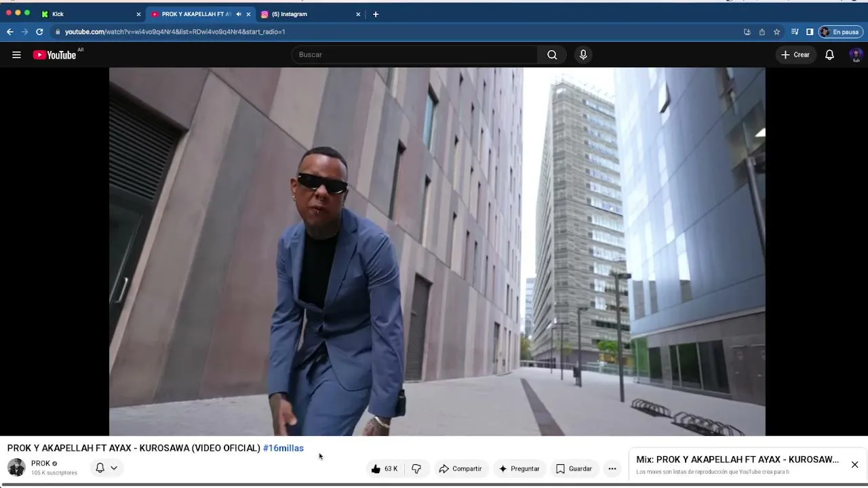The height and width of the screenshot is (488, 868).
Task: Open subscription notification bell dropdown for PROK
Action: [x=106, y=468]
